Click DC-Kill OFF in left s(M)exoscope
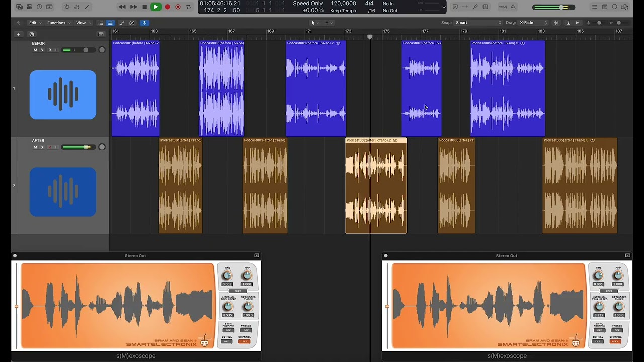Screen dimensions: 644x362 227,342
